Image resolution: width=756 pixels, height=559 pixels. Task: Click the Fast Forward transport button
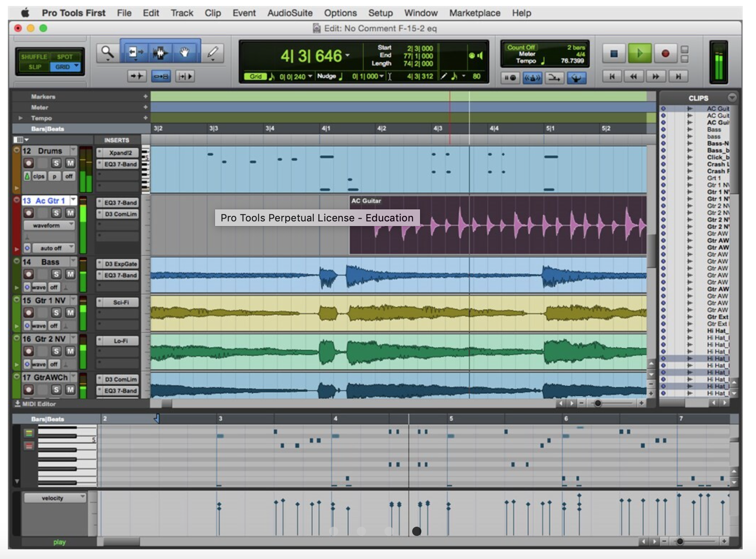pyautogui.click(x=656, y=77)
